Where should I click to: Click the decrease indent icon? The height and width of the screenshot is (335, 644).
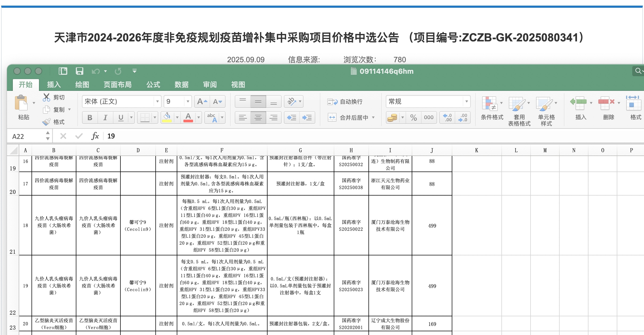(x=292, y=118)
